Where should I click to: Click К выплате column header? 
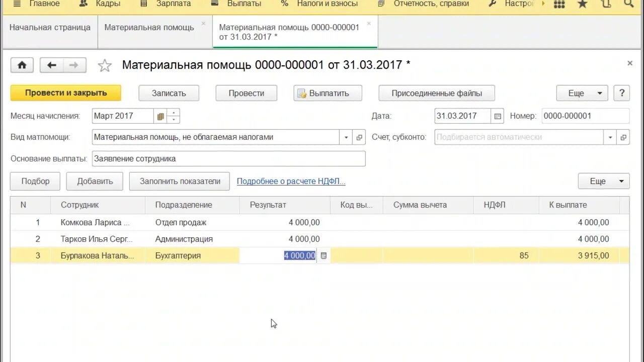[579, 205]
